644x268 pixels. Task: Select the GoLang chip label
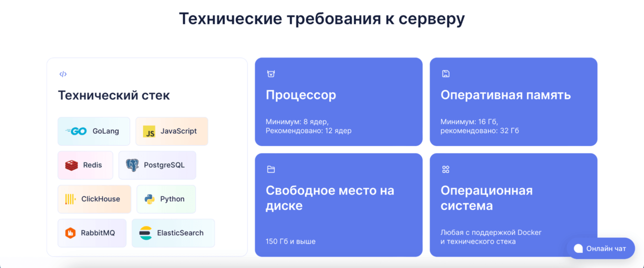pos(106,131)
